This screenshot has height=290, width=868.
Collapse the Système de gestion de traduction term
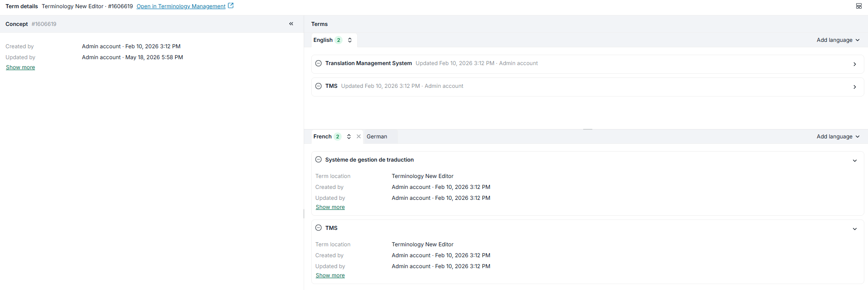tap(855, 161)
